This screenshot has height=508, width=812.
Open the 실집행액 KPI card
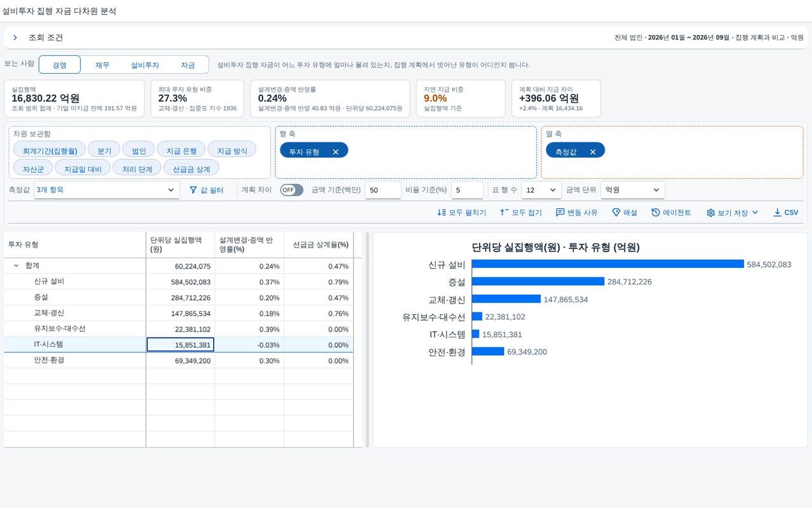point(74,98)
